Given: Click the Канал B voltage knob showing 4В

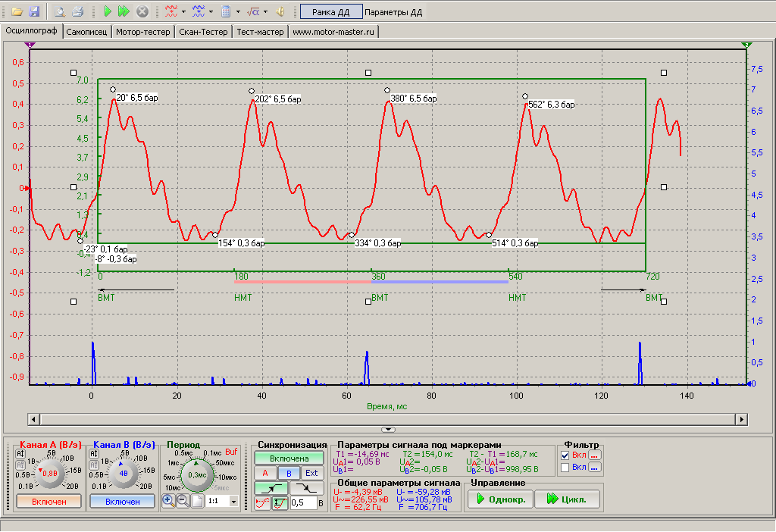Looking at the screenshot, I should click(x=124, y=473).
